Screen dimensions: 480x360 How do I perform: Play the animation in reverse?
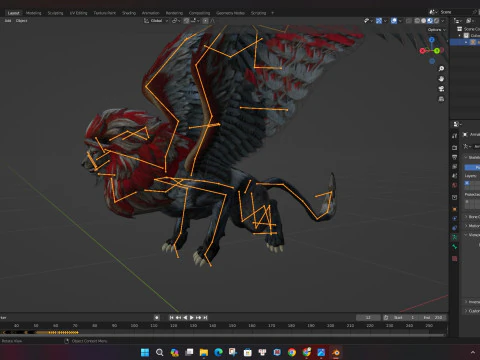pos(185,318)
